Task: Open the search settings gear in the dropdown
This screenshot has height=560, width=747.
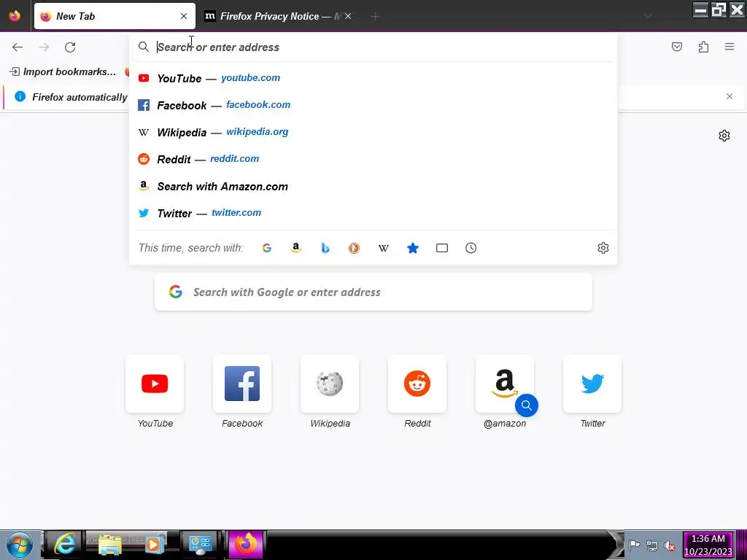Action: (x=603, y=248)
